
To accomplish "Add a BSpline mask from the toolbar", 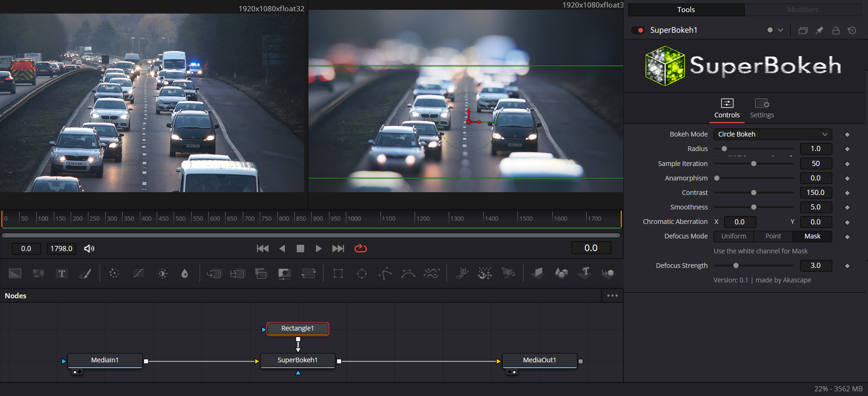I will pos(408,274).
